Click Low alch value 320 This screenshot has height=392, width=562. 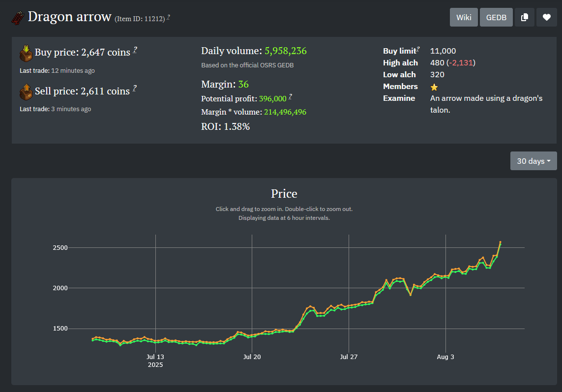(x=437, y=75)
